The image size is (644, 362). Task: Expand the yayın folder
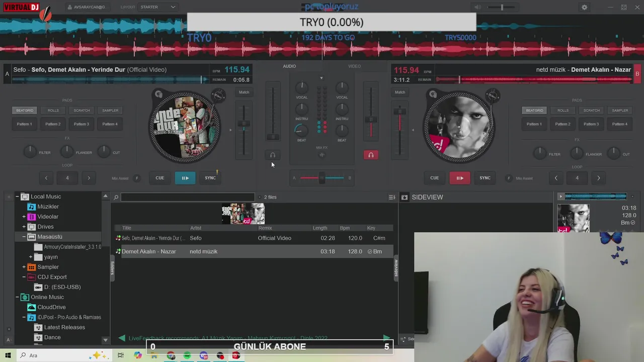click(30, 257)
